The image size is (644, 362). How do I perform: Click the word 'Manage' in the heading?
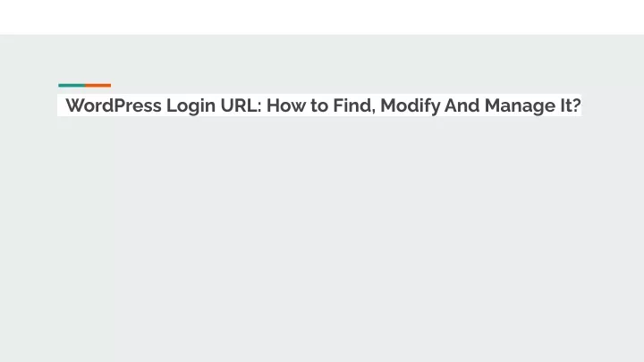(520, 106)
